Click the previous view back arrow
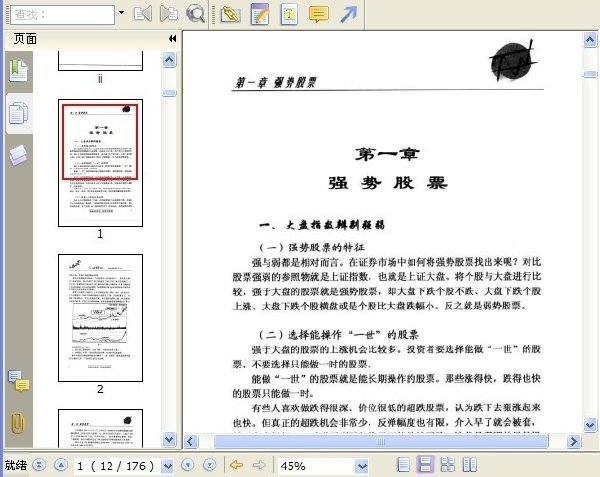This screenshot has height=477, width=600. [237, 465]
